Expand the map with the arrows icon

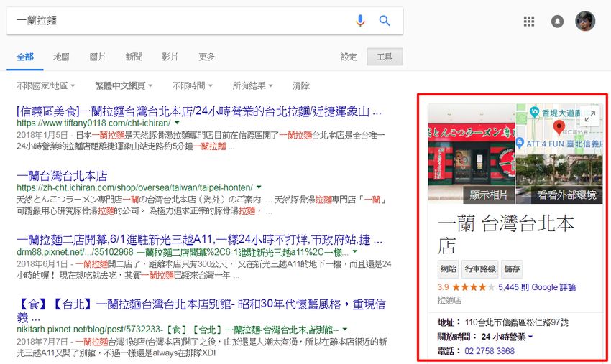tap(589, 116)
